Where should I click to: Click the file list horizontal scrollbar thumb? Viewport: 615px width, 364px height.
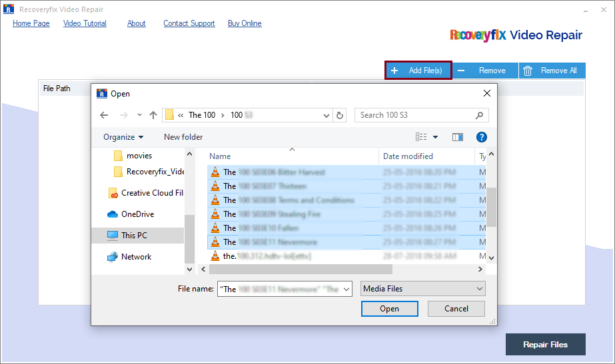click(301, 270)
